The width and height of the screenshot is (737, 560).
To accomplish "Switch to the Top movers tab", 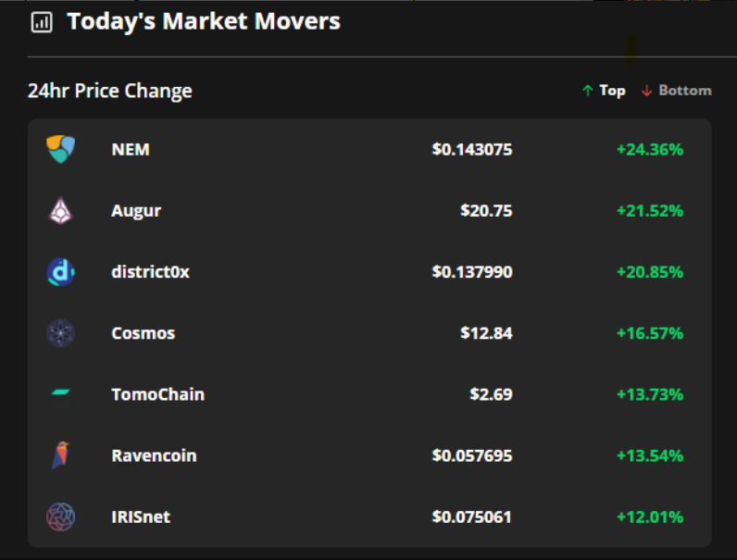I will click(x=604, y=90).
